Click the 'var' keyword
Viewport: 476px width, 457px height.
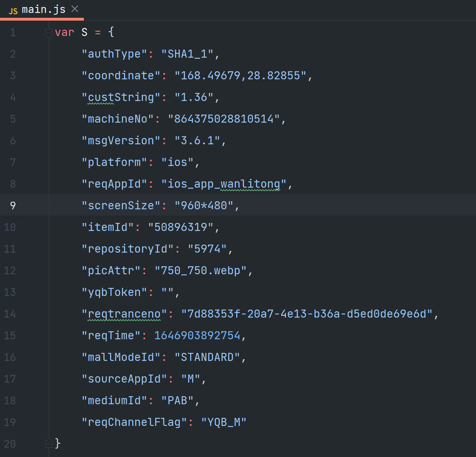(65, 32)
